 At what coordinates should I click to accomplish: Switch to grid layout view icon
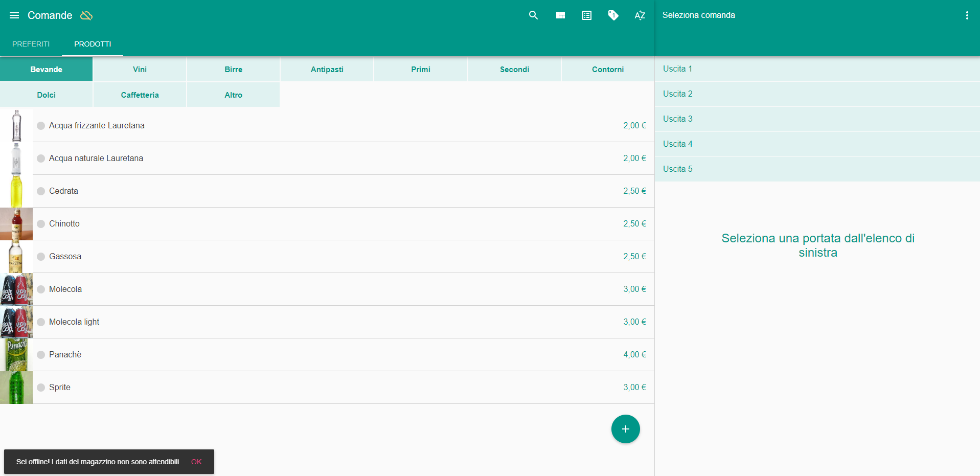(x=560, y=15)
